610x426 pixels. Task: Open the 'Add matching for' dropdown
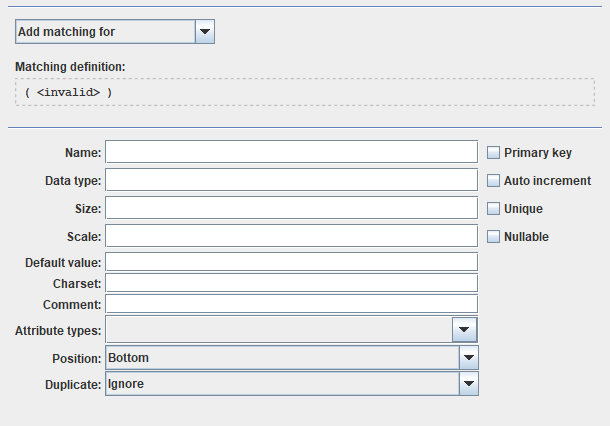coord(104,32)
